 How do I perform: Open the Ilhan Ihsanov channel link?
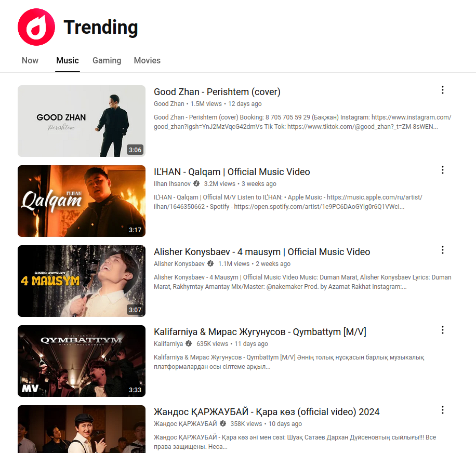172,183
